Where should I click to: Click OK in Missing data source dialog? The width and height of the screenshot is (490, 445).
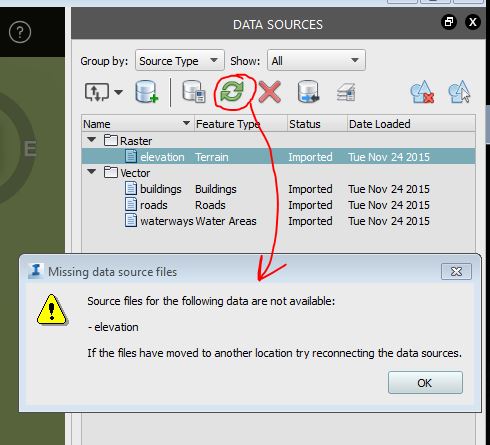[425, 383]
